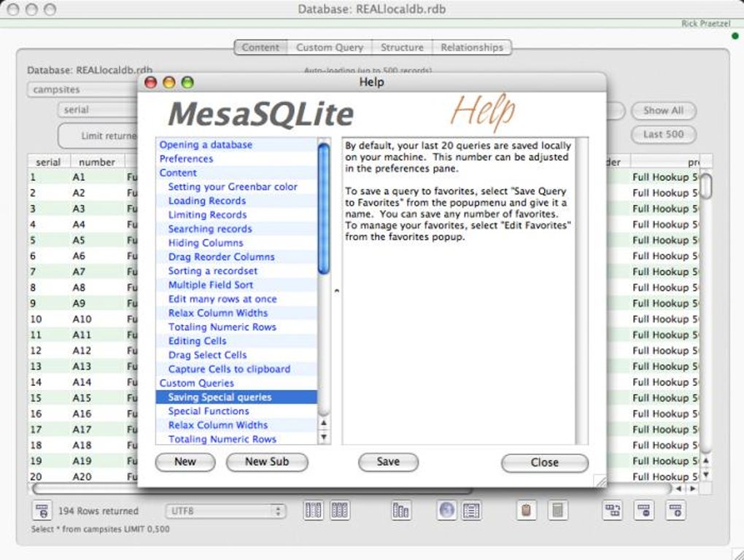
Task: Open the UTF8 encoding popup
Action: [226, 511]
